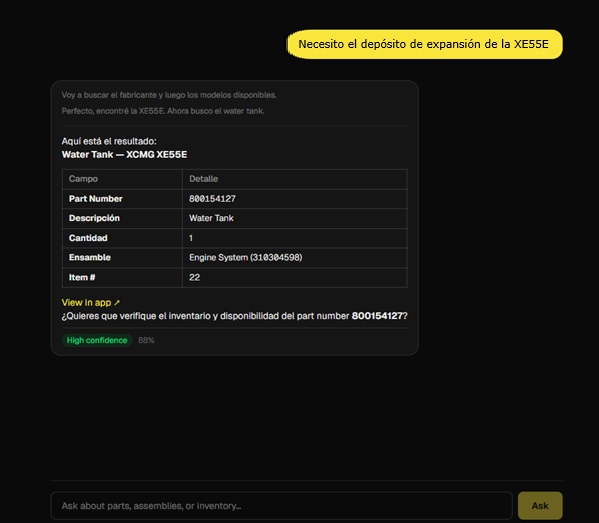Click the 'Part Number' row label
Image resolution: width=599 pixels, height=523 pixels.
[x=96, y=199]
